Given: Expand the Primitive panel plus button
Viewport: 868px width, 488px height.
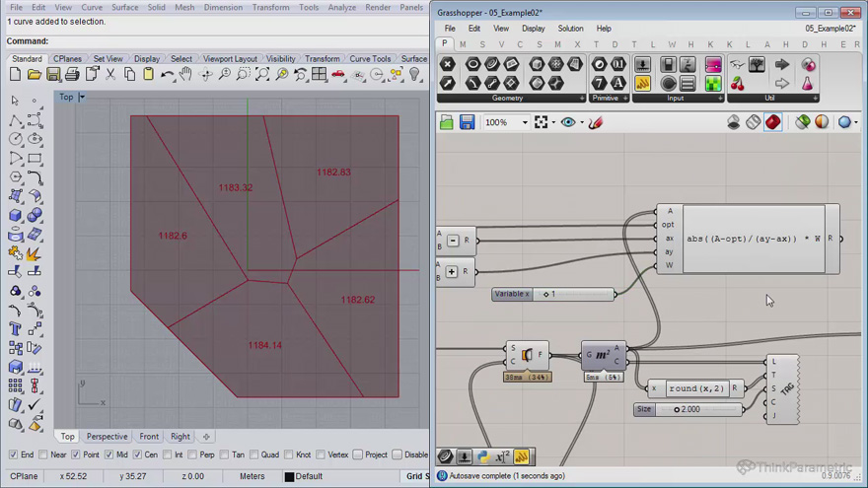Looking at the screenshot, I should click(625, 98).
